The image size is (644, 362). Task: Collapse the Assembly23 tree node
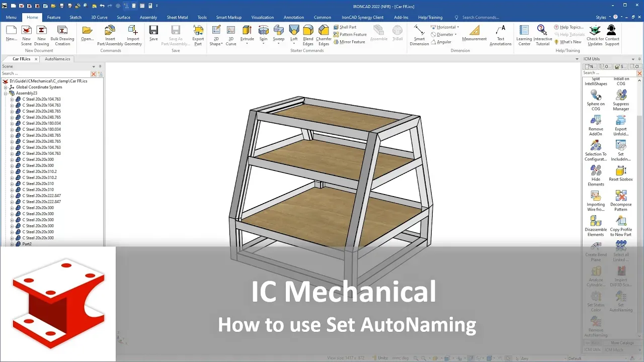(6, 93)
